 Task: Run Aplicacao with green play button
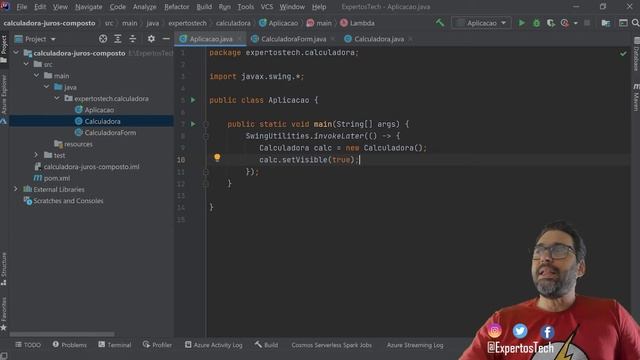coord(522,23)
